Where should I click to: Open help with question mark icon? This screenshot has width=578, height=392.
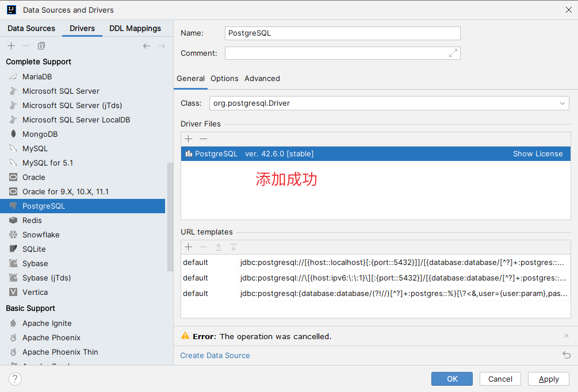click(16, 379)
